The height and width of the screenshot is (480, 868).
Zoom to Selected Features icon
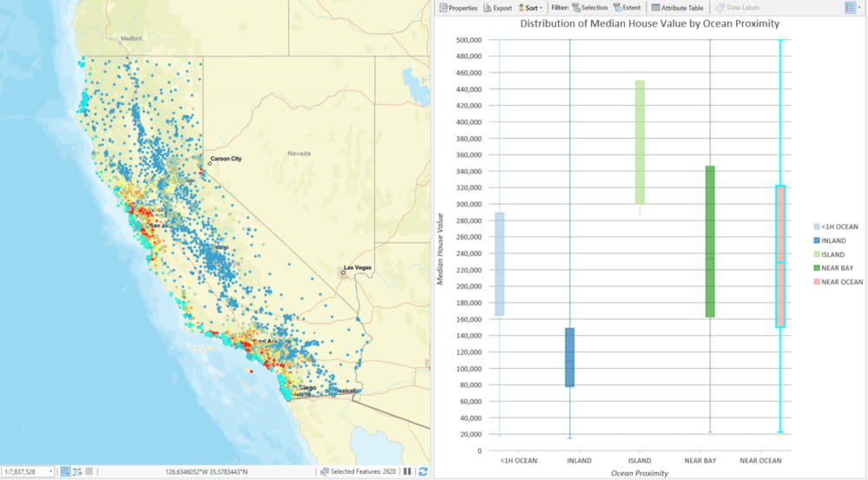coord(325,471)
